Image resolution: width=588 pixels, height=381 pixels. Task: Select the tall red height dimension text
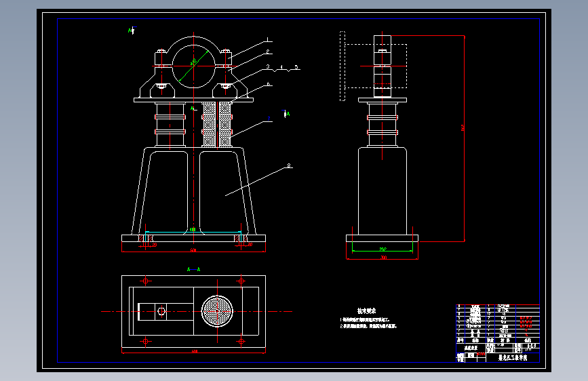pyautogui.click(x=463, y=128)
